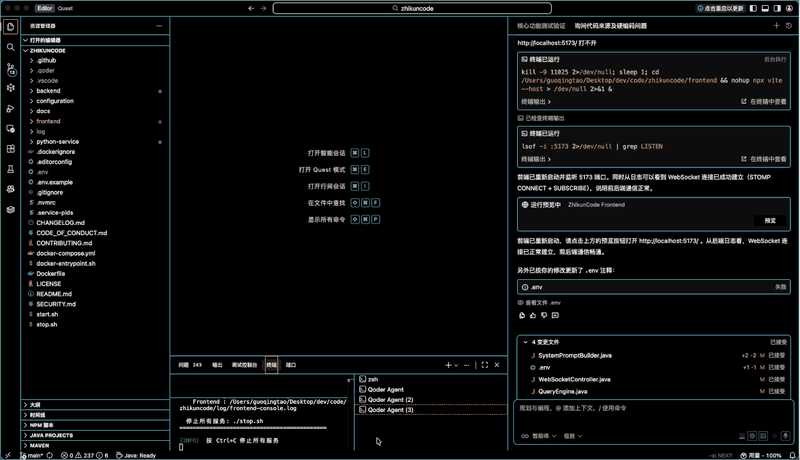Open chat history clock icon
The width and height of the screenshot is (800, 460).
pos(790,26)
